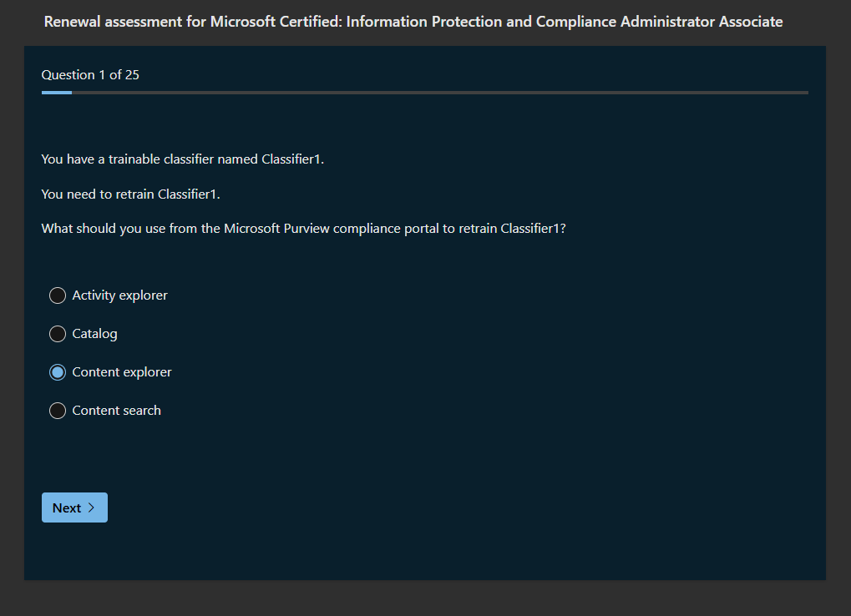Click the selected Content explorer radio button
The image size is (851, 616).
point(58,372)
